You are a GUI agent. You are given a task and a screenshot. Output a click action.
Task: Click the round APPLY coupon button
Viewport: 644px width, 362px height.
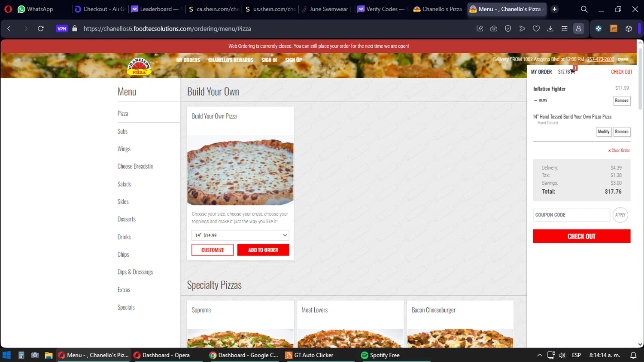click(x=620, y=215)
